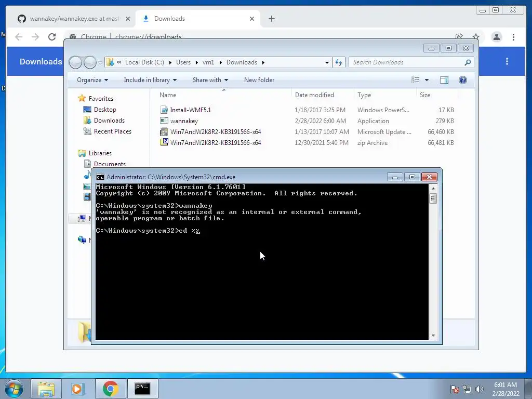Open the view options dropdown arrow
The width and height of the screenshot is (532, 399).
427,80
